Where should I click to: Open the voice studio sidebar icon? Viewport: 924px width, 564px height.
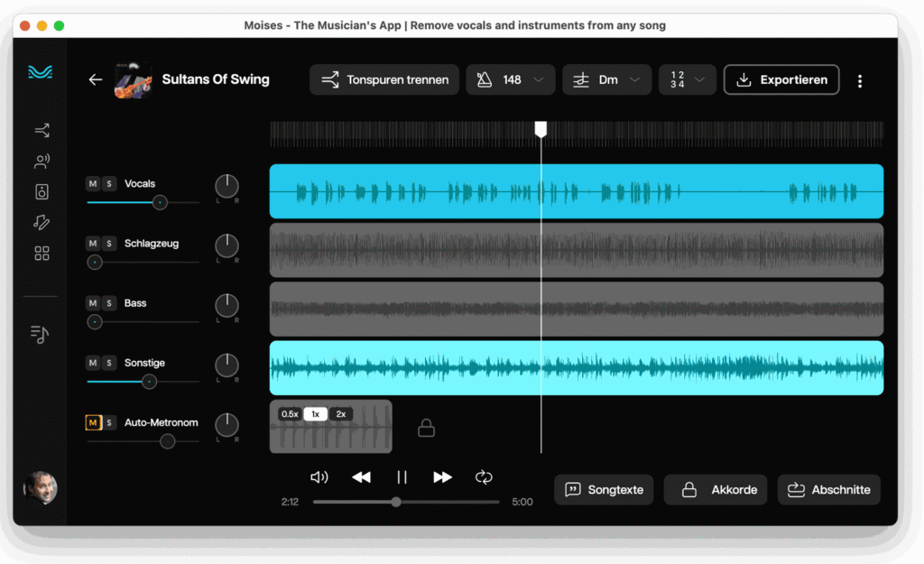[x=42, y=161]
